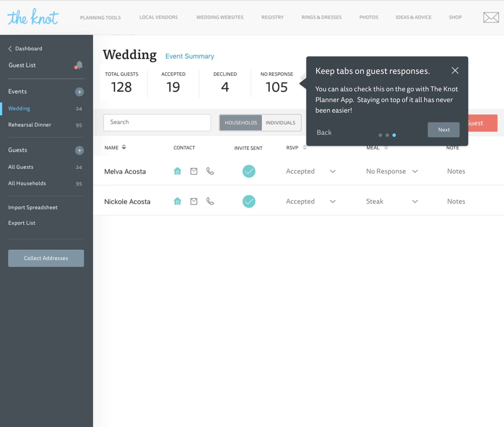
Task: Toggle Nickole Acosta's invite sent checkmark
Action: 249,201
